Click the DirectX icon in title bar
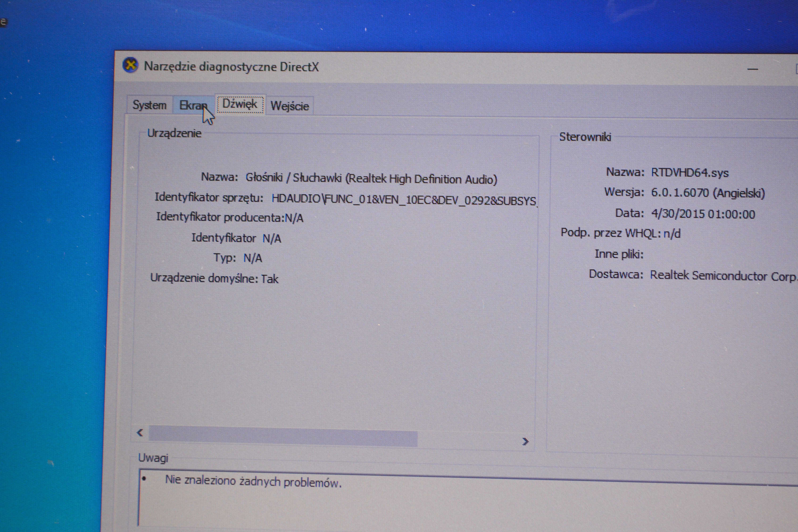798x532 pixels. [x=130, y=65]
